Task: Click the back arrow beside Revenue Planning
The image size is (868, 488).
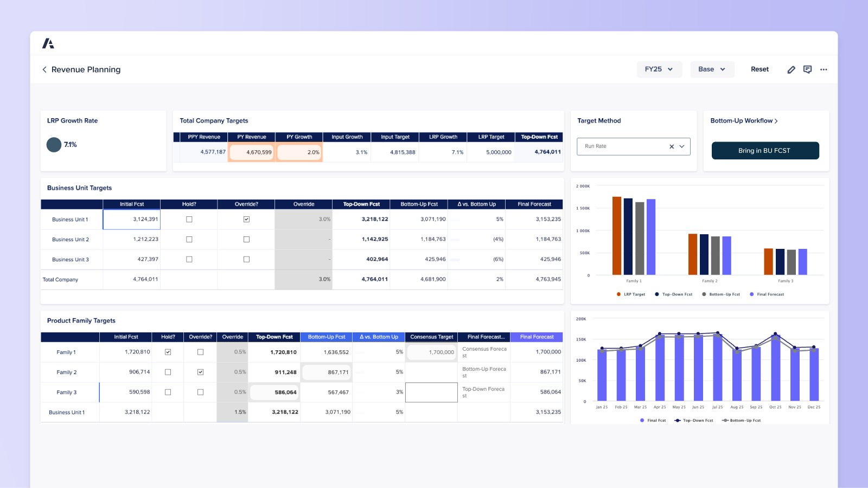Action: click(x=44, y=69)
